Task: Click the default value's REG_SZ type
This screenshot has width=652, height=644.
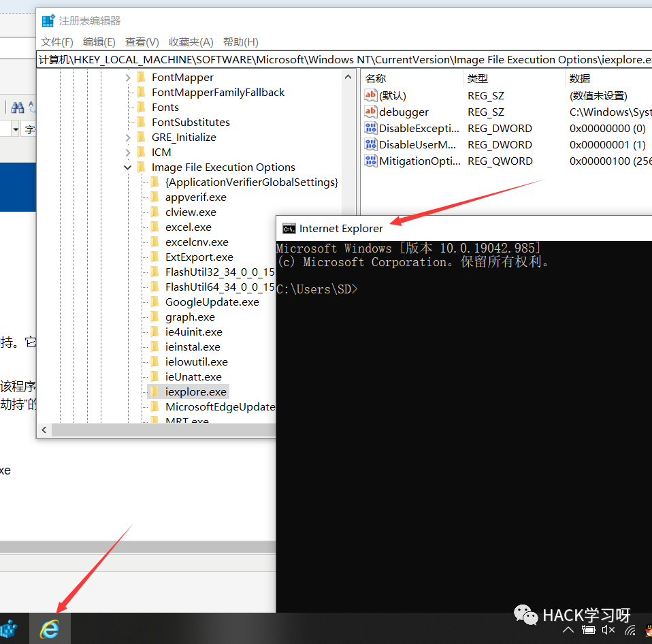Action: [x=486, y=96]
